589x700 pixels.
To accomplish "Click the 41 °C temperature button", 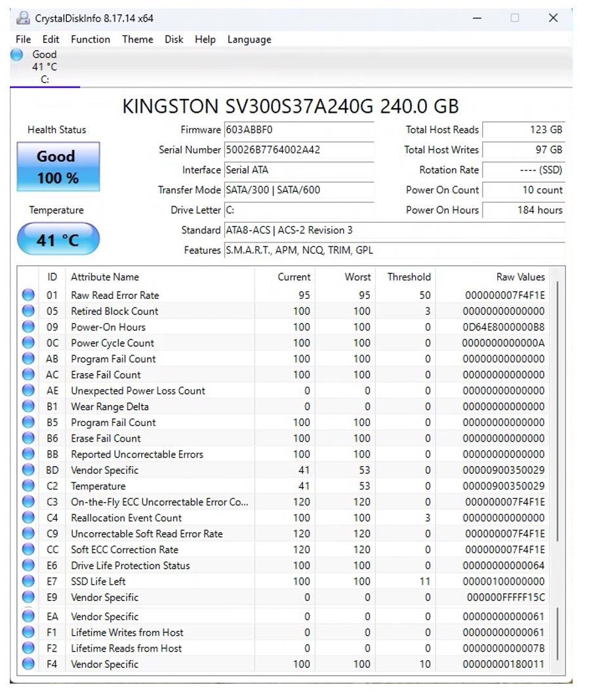I will (58, 239).
